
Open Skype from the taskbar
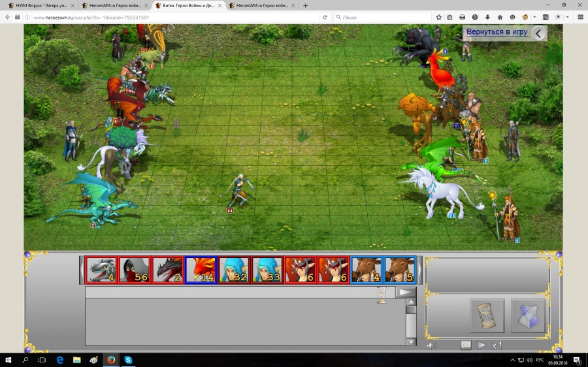pos(128,360)
